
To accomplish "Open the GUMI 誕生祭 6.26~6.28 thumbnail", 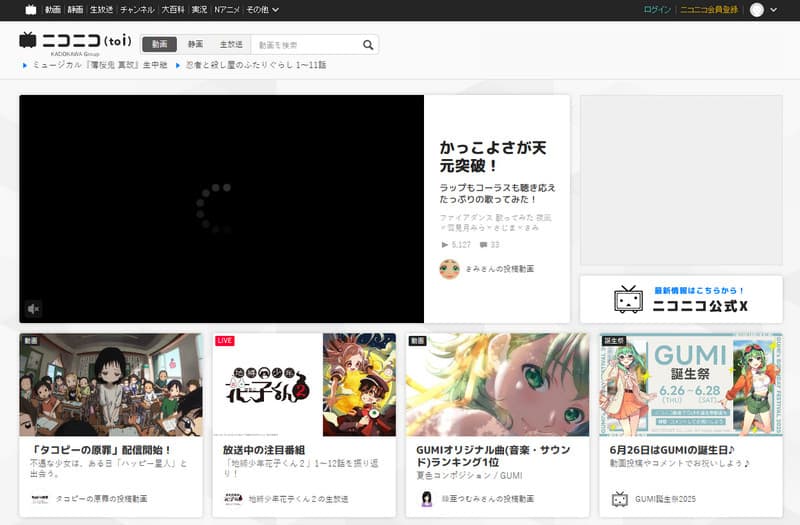I will click(691, 385).
